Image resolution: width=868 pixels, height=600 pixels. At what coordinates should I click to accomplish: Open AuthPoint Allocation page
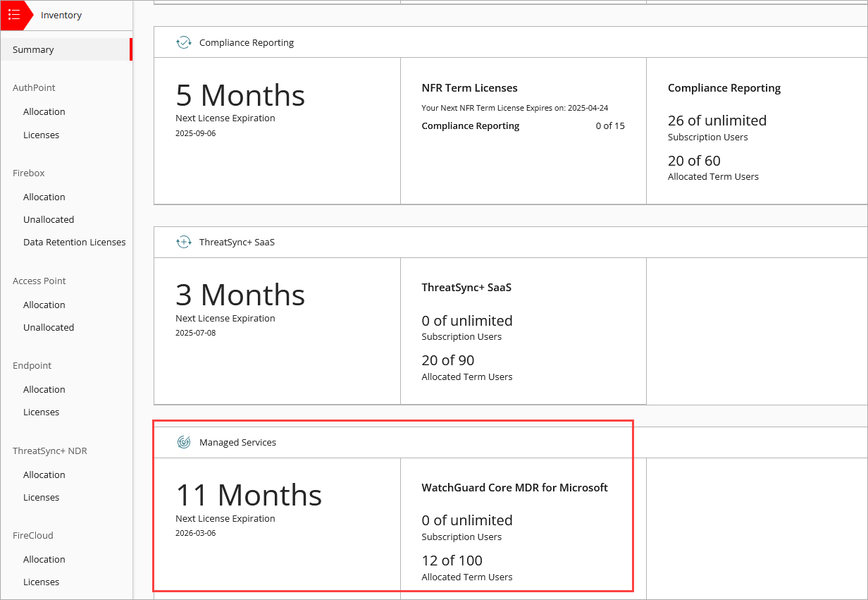[44, 111]
